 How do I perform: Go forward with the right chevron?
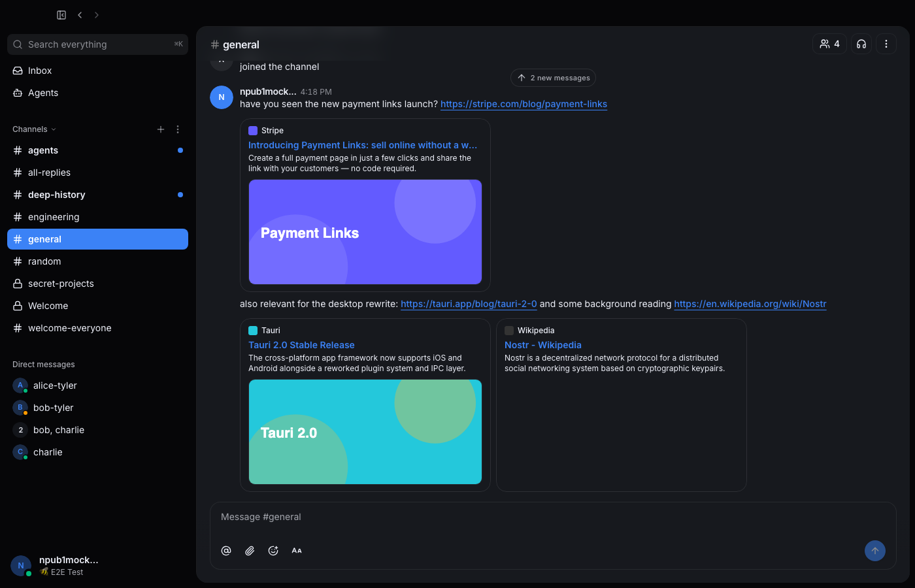point(97,15)
